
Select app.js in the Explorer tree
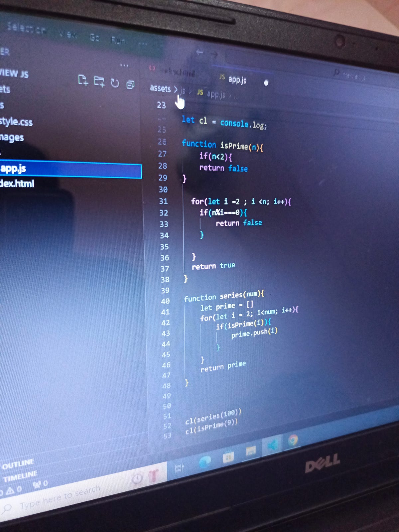[70, 169]
